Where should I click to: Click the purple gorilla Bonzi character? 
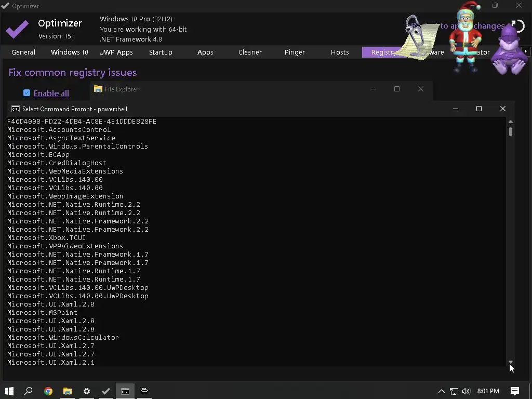point(509,51)
